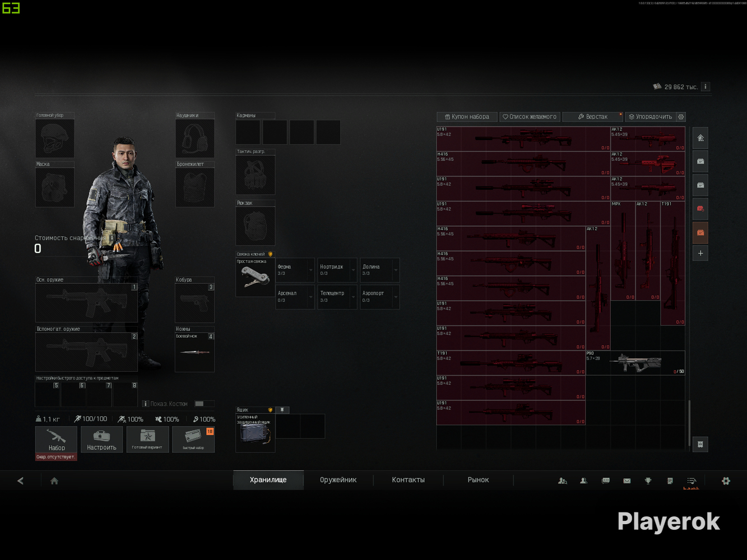
Task: Click the Кобура holster pistol slot
Action: pyautogui.click(x=195, y=303)
